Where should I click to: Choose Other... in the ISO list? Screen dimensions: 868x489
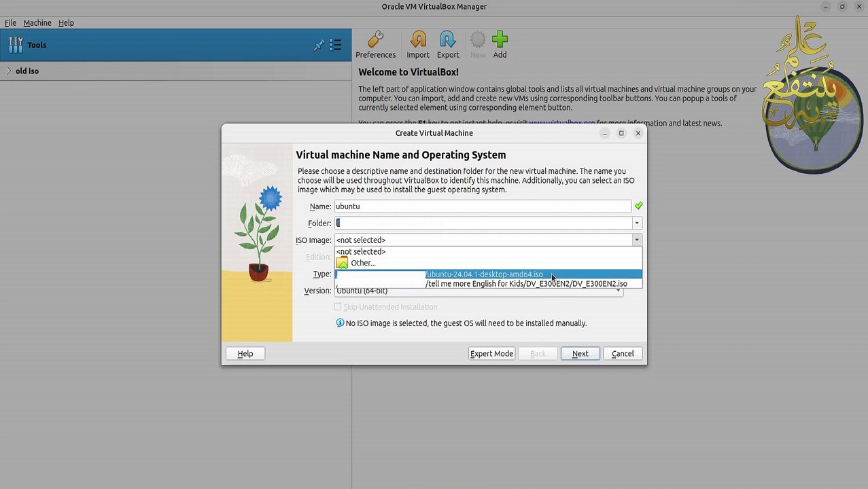point(488,263)
